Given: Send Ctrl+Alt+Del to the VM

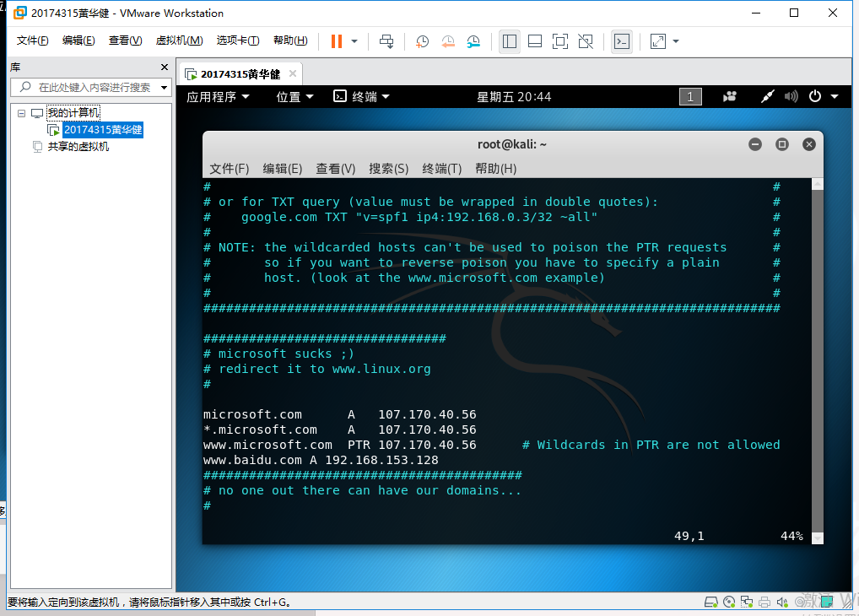Looking at the screenshot, I should [386, 41].
